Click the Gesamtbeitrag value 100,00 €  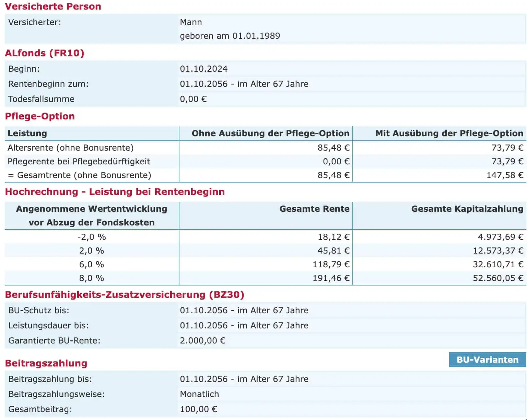click(x=198, y=409)
